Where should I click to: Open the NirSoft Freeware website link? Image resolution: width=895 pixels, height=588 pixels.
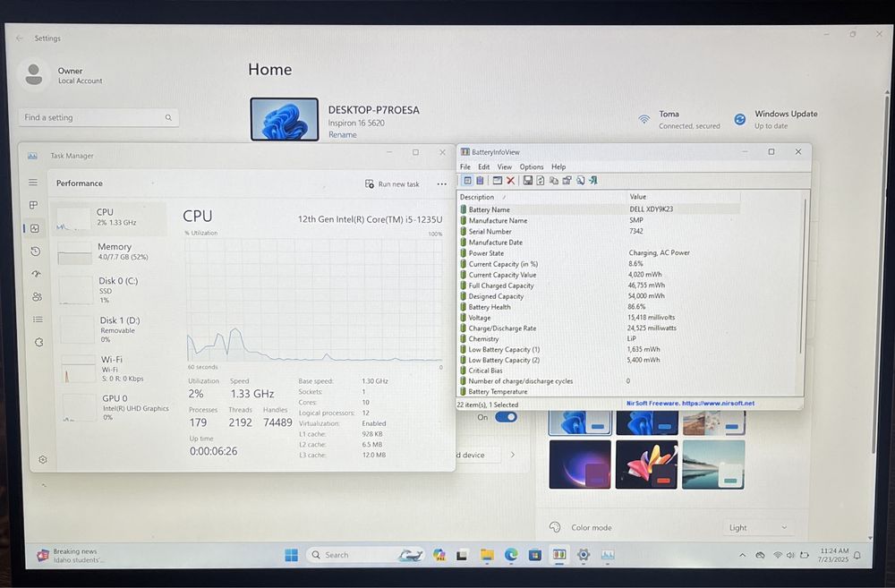[x=690, y=403]
